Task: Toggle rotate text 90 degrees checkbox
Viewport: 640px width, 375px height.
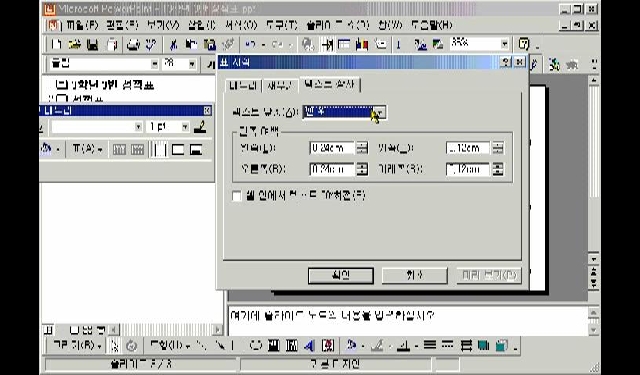Action: tap(237, 196)
